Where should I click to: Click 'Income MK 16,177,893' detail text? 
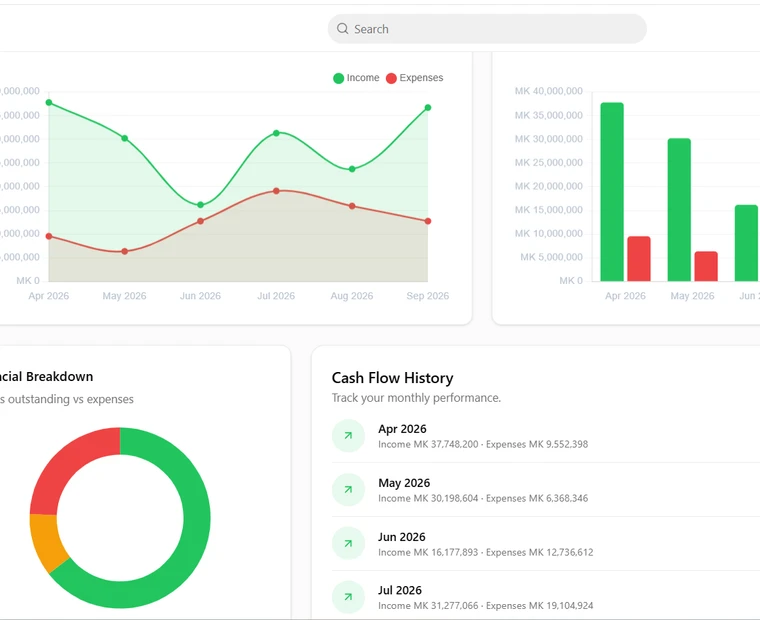(428, 552)
